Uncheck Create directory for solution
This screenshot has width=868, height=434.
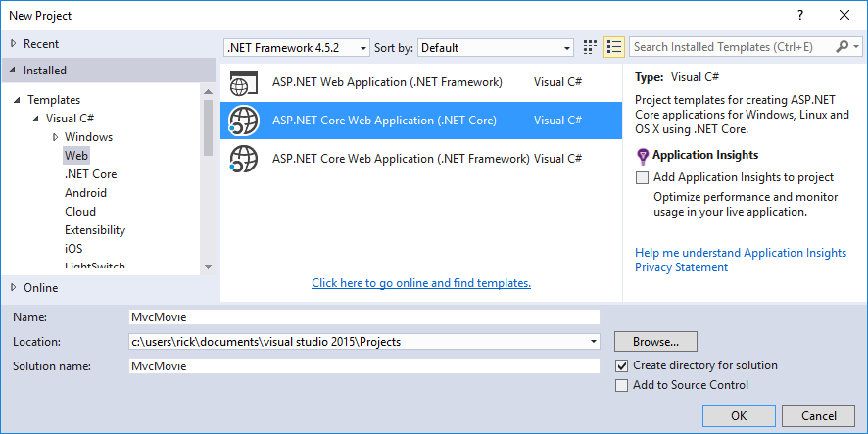pyautogui.click(x=621, y=365)
